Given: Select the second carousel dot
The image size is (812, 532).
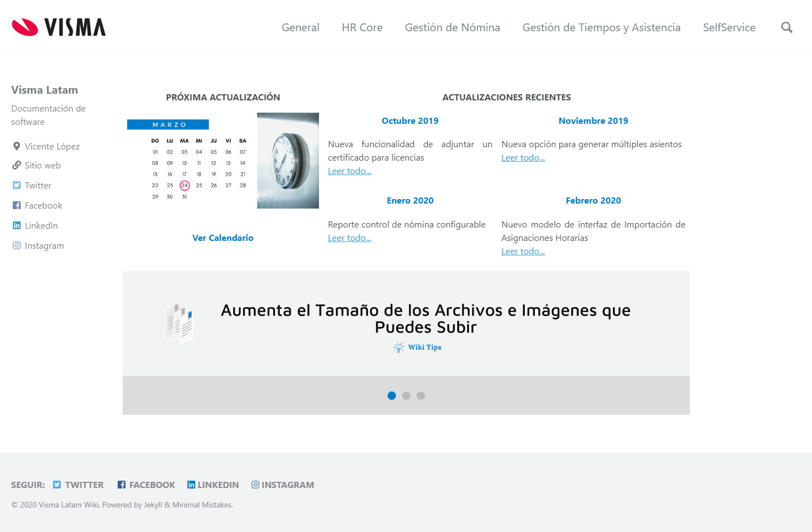Looking at the screenshot, I should [406, 395].
